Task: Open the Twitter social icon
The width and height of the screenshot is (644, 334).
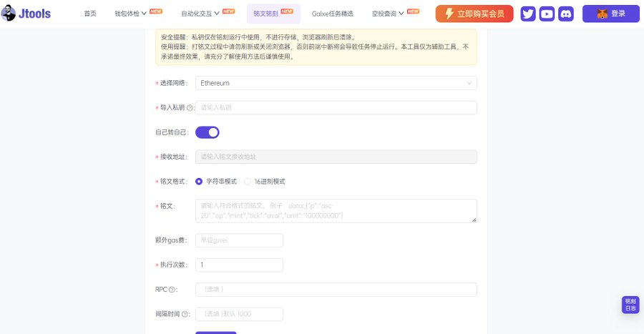Action: pyautogui.click(x=528, y=14)
